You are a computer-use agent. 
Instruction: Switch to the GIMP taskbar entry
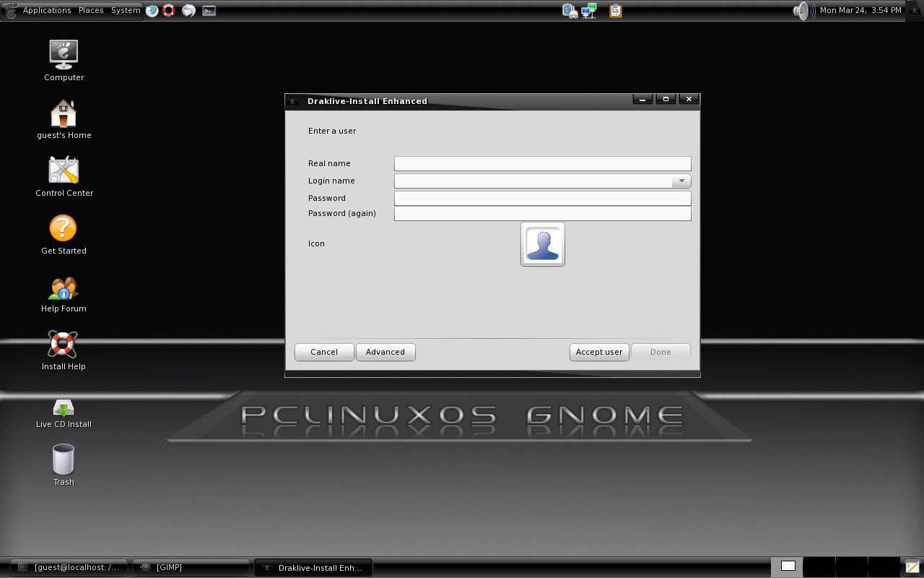[191, 567]
